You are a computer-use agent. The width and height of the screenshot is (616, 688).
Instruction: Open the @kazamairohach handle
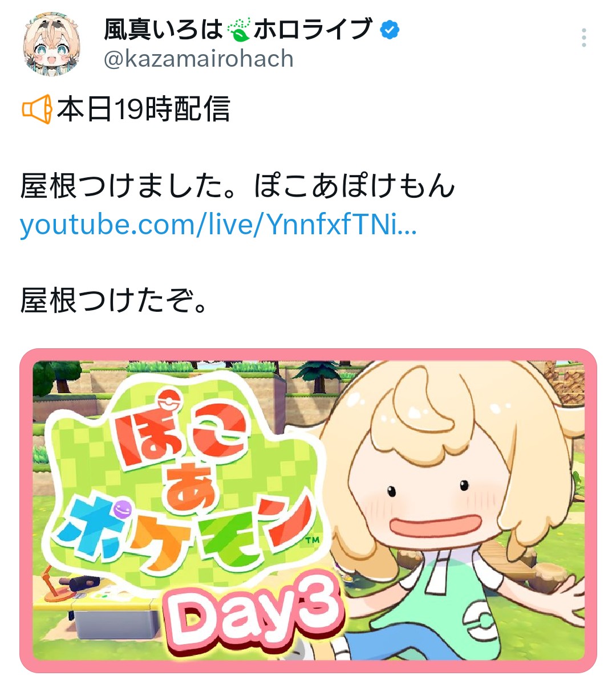(198, 59)
